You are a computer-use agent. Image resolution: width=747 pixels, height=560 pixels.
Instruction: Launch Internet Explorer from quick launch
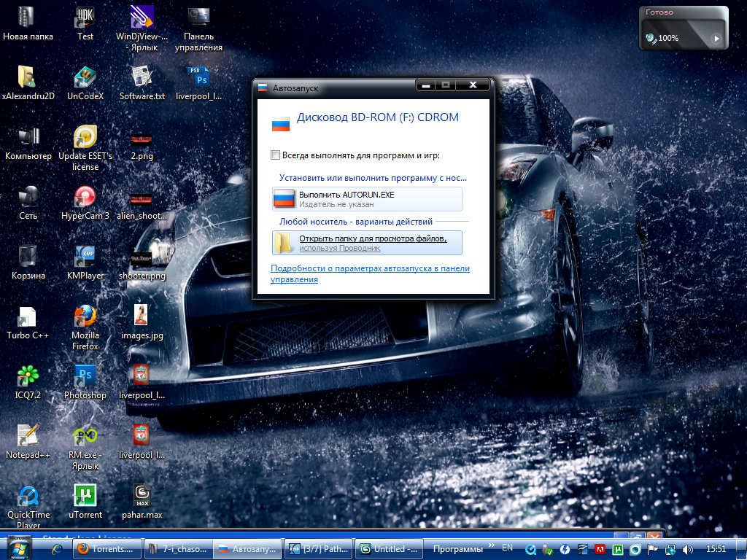click(57, 549)
